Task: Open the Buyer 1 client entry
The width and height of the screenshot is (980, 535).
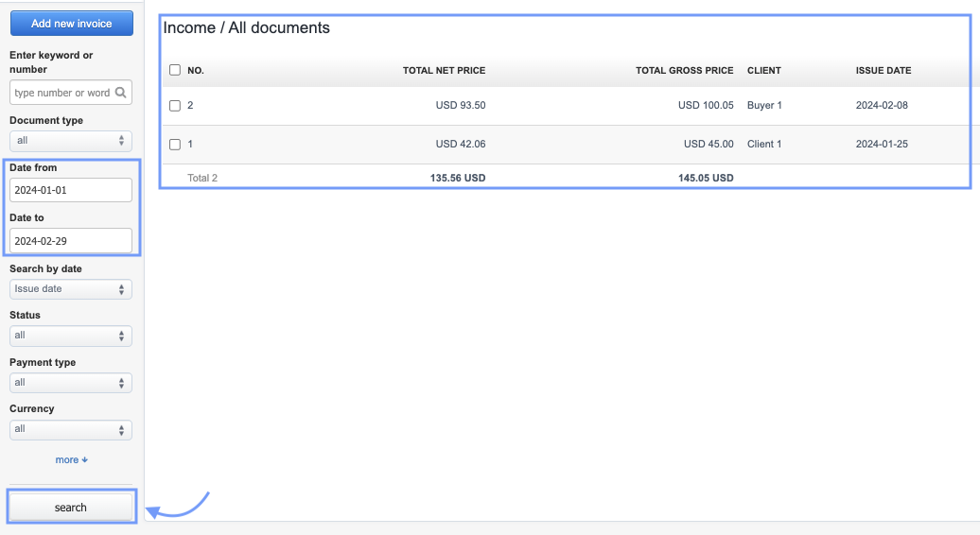Action: pos(764,106)
